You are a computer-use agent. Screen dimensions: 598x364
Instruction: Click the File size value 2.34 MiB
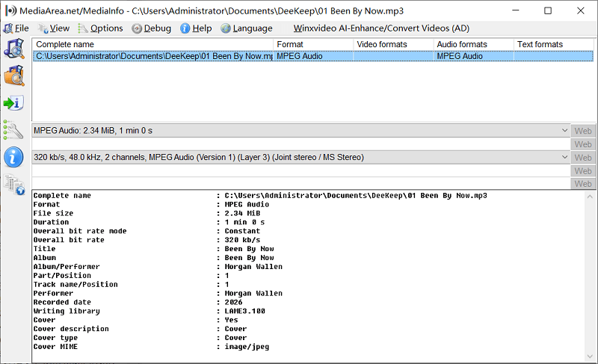[x=242, y=213]
